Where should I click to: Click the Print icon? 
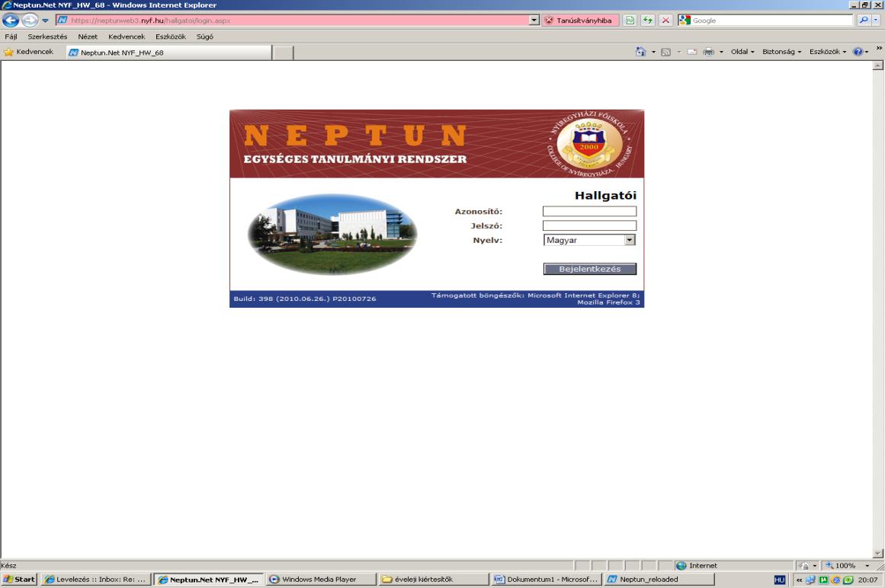[708, 52]
